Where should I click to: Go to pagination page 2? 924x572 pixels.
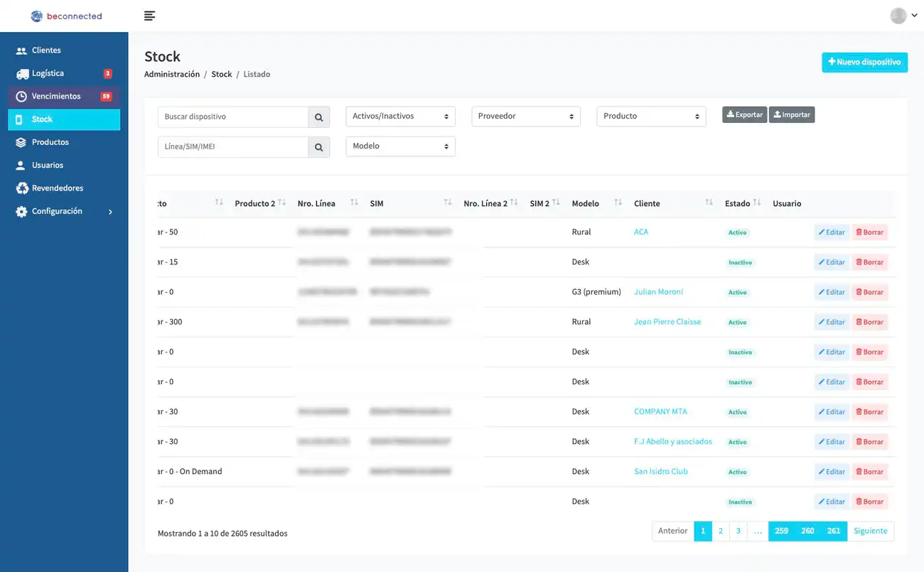[721, 531]
